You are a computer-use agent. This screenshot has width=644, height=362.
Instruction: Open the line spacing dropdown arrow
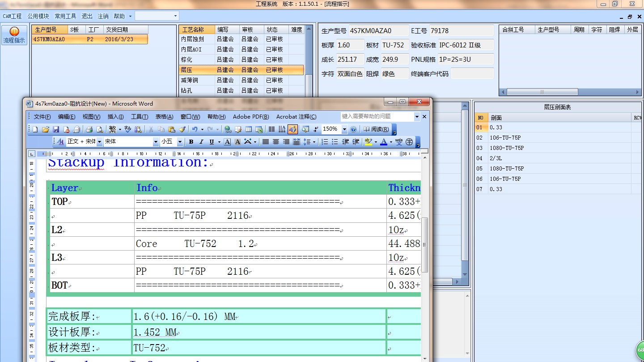314,141
